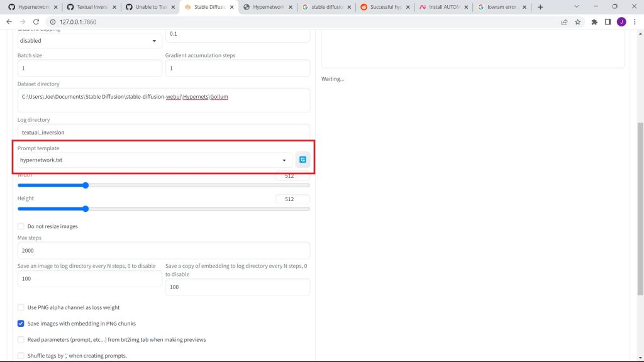
Task: Enable Do not resize images checkbox
Action: point(21,226)
